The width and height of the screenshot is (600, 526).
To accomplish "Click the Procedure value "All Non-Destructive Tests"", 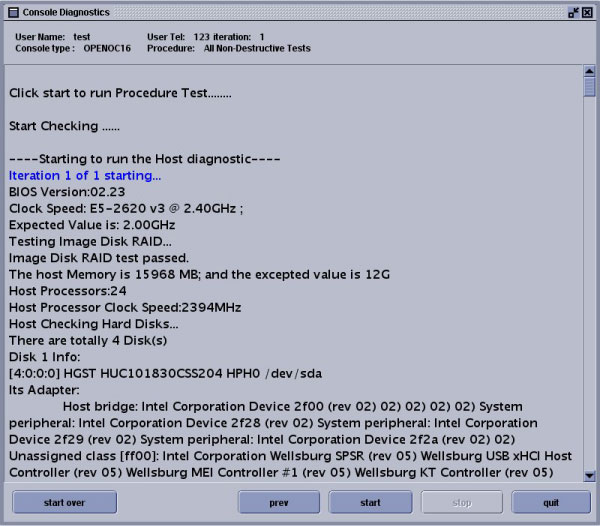I will (257, 48).
